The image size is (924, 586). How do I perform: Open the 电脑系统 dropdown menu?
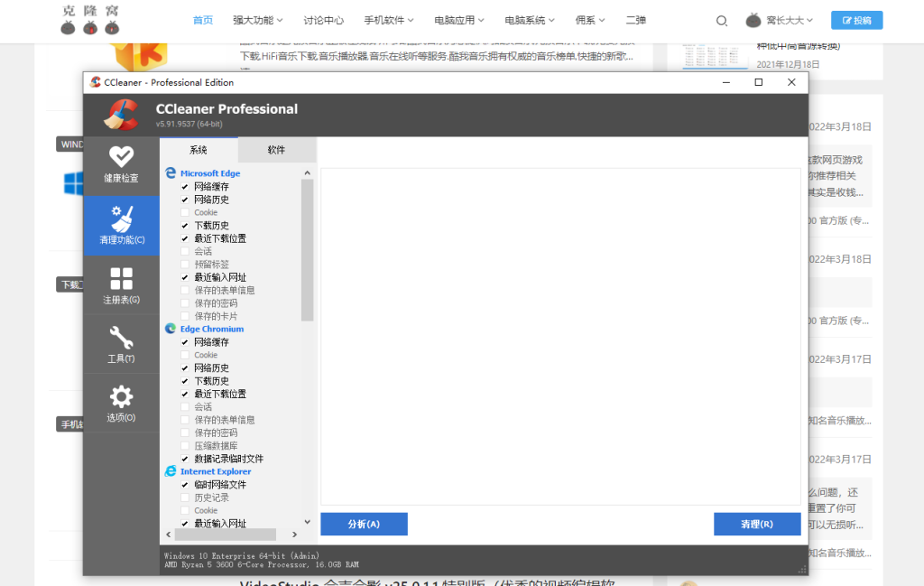coord(529,20)
